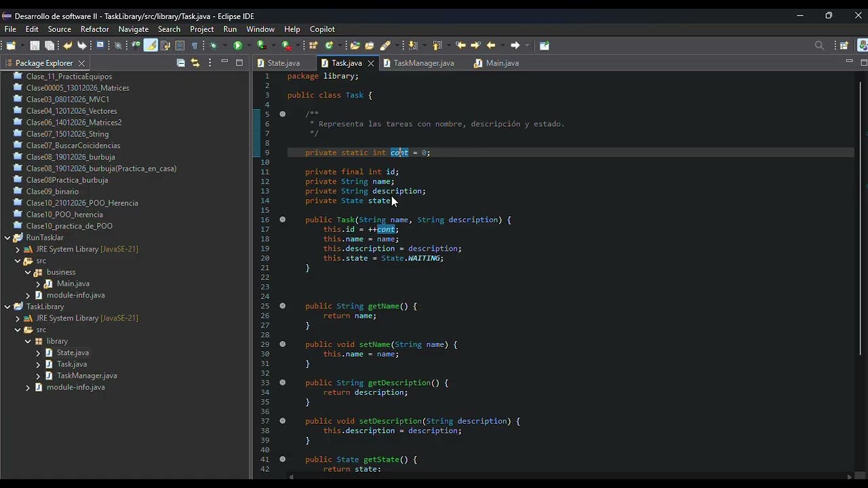The height and width of the screenshot is (488, 868).
Task: Fold the Javadoc comment at line 5
Action: point(283,114)
